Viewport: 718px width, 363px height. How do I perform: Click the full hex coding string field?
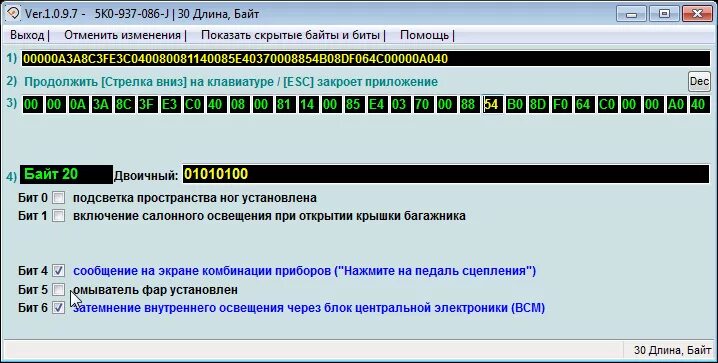coord(366,59)
